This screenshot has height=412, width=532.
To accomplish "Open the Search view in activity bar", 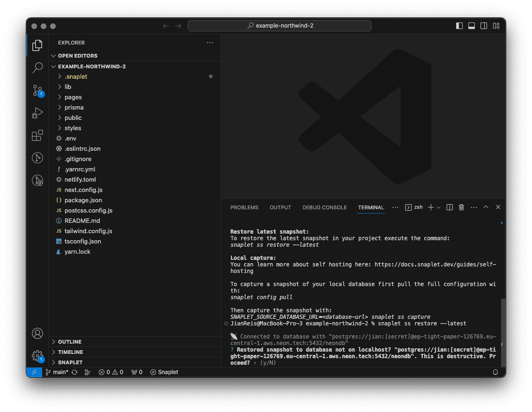I will (37, 68).
